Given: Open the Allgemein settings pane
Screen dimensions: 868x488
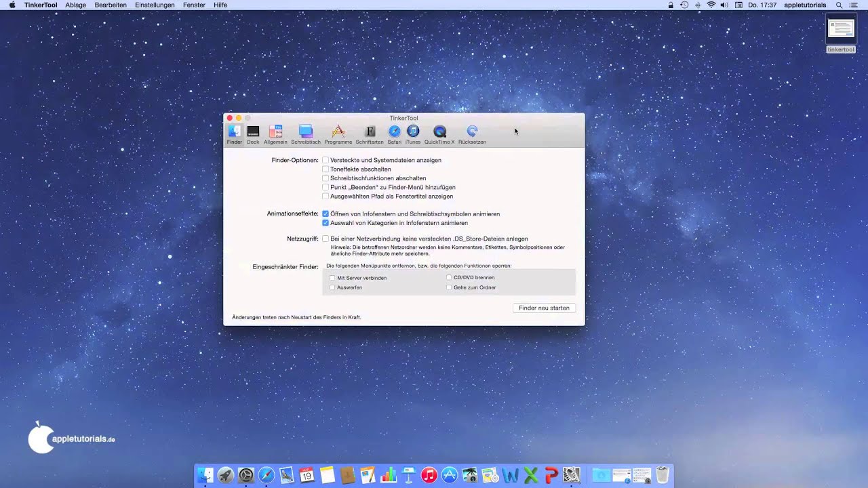Looking at the screenshot, I should [x=275, y=134].
